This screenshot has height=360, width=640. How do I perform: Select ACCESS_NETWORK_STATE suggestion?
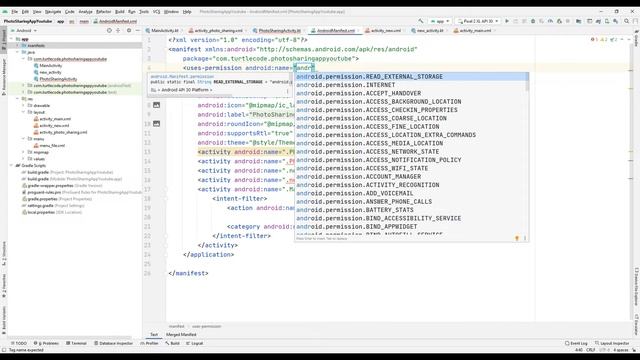coord(411,151)
